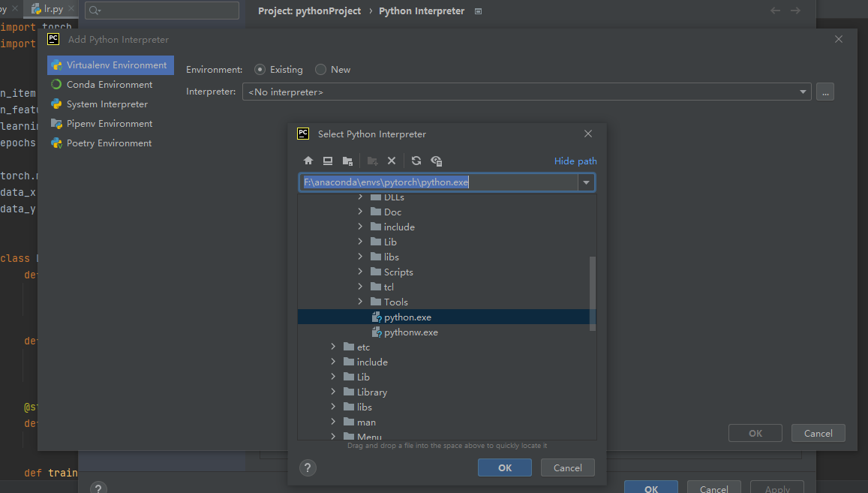Image resolution: width=868 pixels, height=493 pixels.
Task: Cancel the Add Python Interpreter dialog
Action: coord(818,433)
